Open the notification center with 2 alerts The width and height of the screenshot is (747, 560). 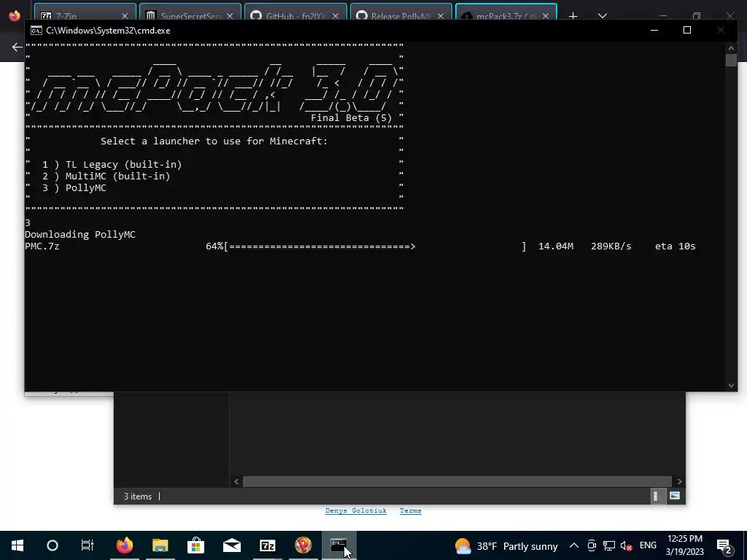[724, 546]
